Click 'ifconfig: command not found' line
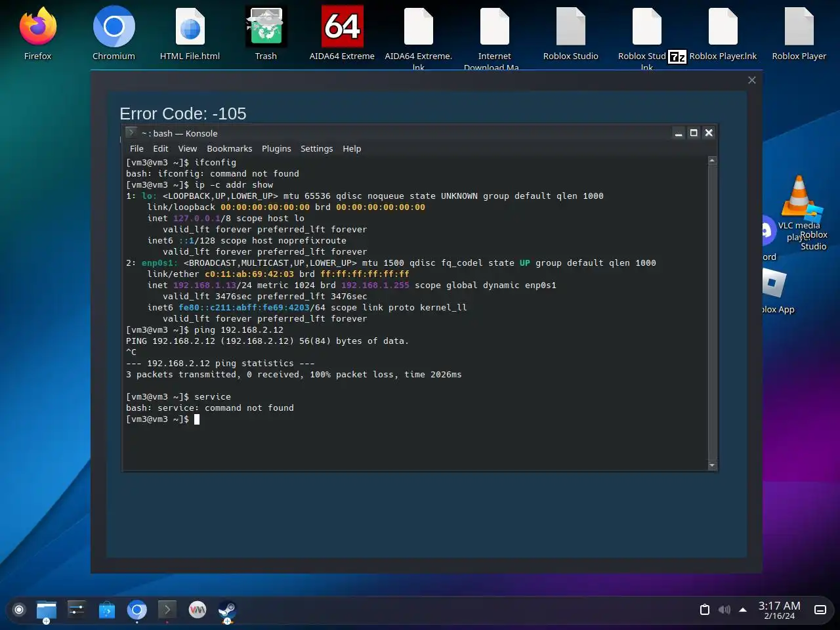This screenshot has height=630, width=840. (213, 174)
